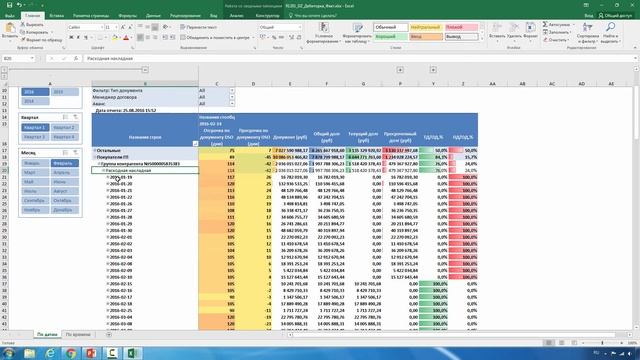Toggle slicer item Квартал 1
This screenshot has height=360, width=640.
[x=35, y=127]
